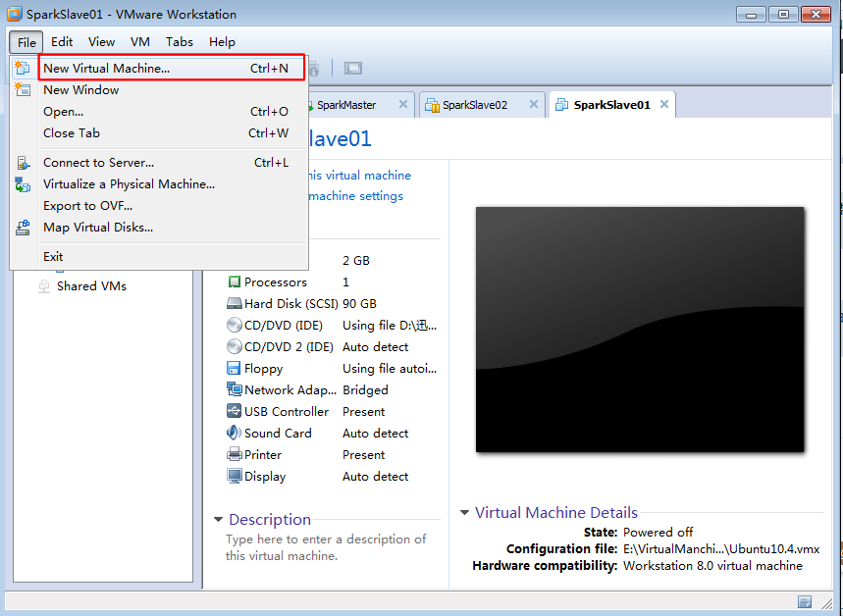
Task: Switch to the SparkSlave01 tab
Action: 611,105
